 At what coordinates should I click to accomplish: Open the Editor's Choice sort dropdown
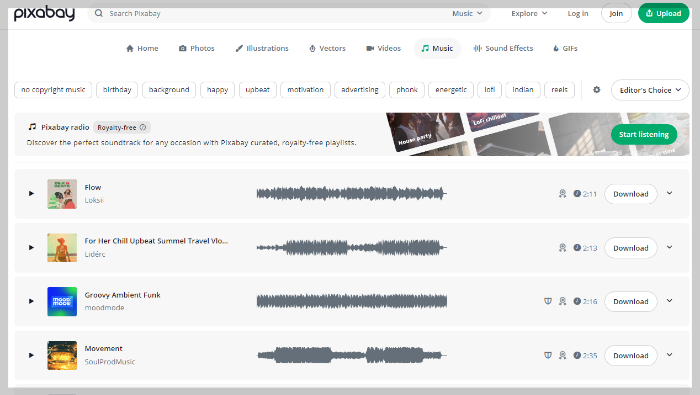click(650, 90)
